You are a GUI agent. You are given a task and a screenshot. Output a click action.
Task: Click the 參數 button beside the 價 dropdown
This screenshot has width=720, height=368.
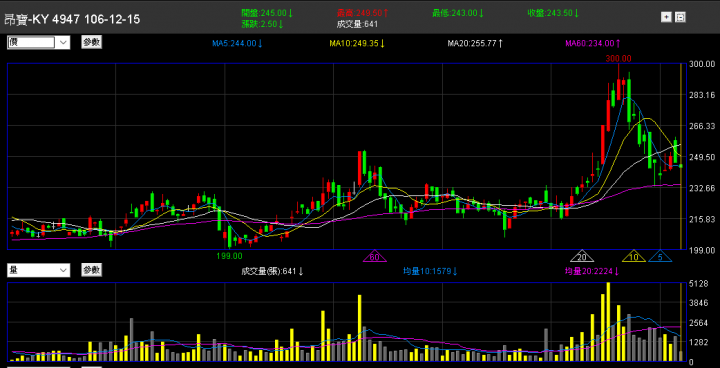pos(91,42)
